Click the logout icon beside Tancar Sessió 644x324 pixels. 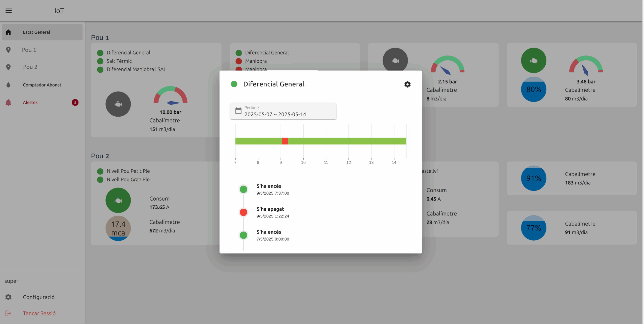pyautogui.click(x=8, y=313)
